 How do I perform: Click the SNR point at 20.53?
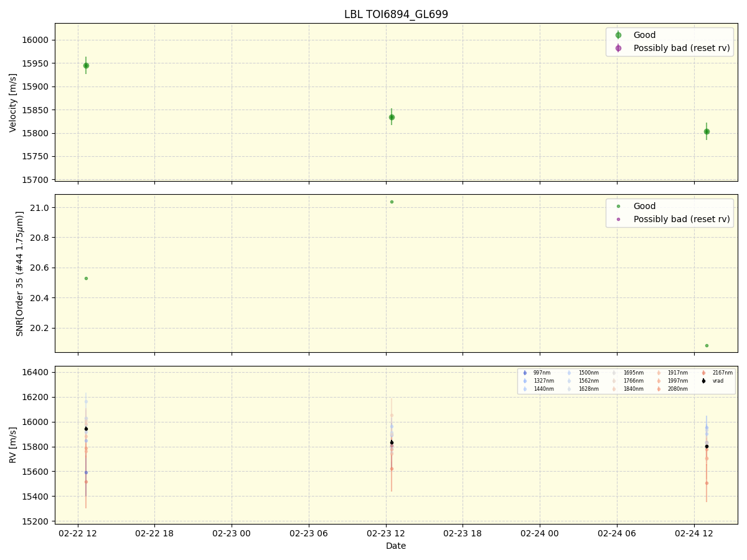[86, 278]
